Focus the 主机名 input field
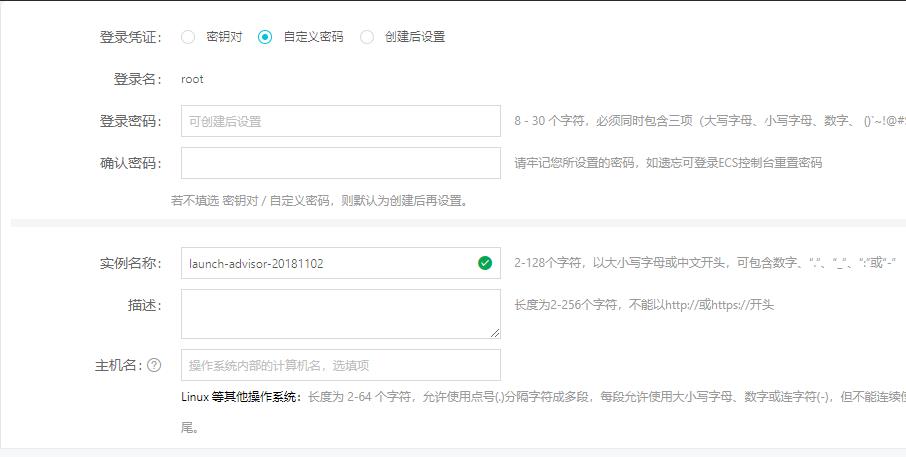The image size is (906, 457). pyautogui.click(x=340, y=365)
